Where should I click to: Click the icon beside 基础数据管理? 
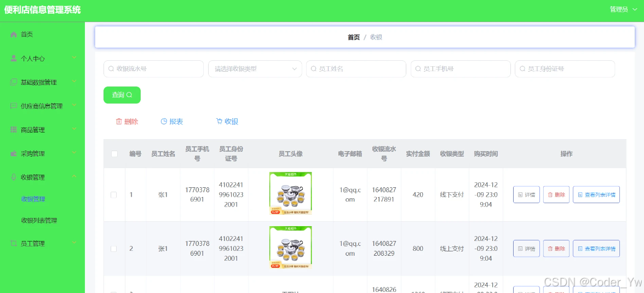tap(14, 82)
